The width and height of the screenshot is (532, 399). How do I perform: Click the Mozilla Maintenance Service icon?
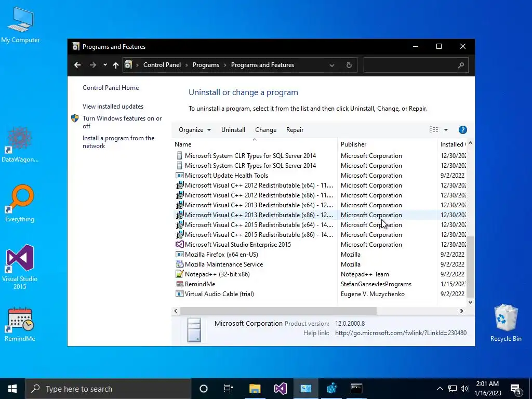(x=179, y=264)
